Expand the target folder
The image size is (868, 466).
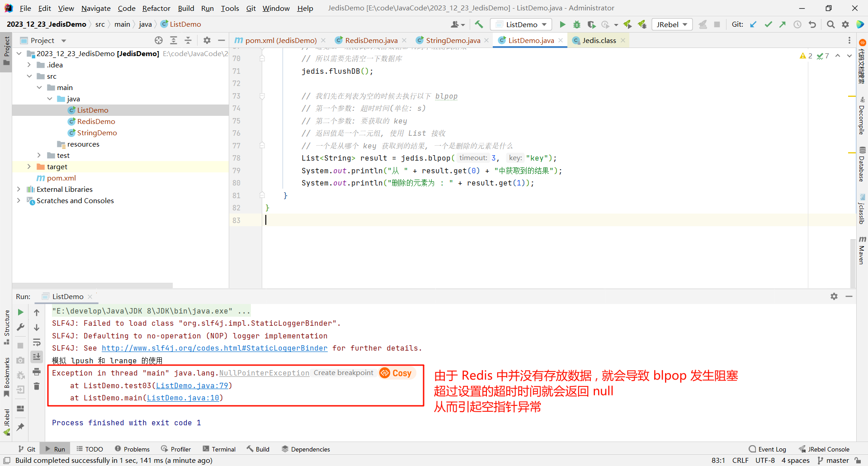(29, 166)
